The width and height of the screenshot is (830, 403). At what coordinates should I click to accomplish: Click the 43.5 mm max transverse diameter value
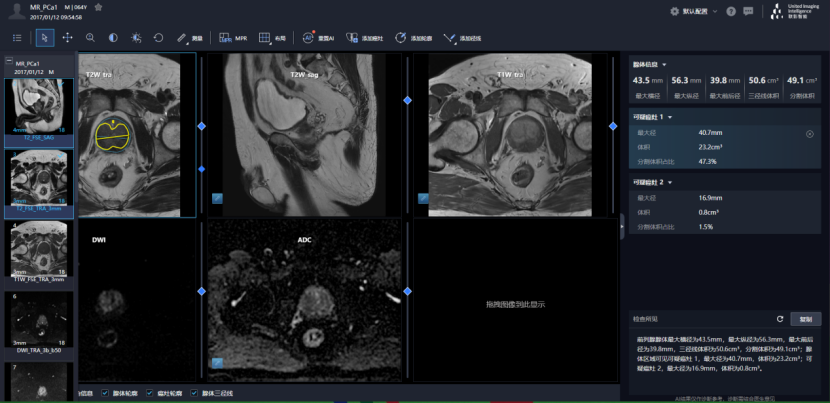tap(648, 80)
